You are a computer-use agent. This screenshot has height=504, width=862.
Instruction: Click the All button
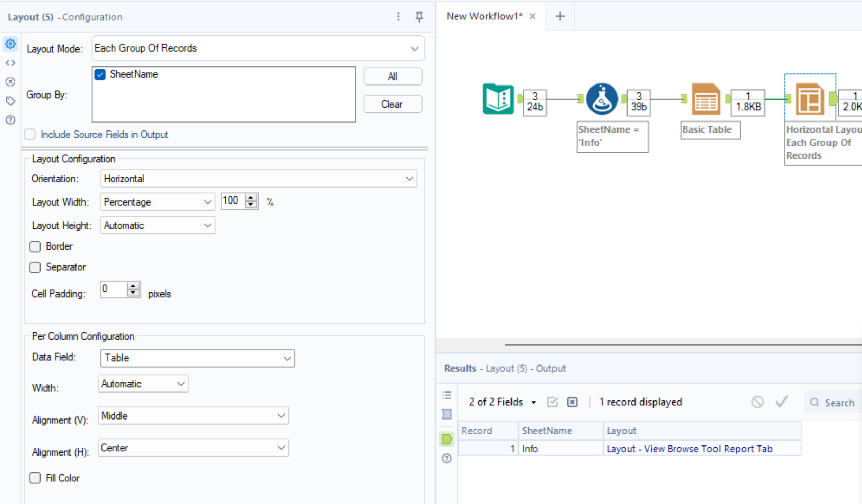tap(392, 76)
